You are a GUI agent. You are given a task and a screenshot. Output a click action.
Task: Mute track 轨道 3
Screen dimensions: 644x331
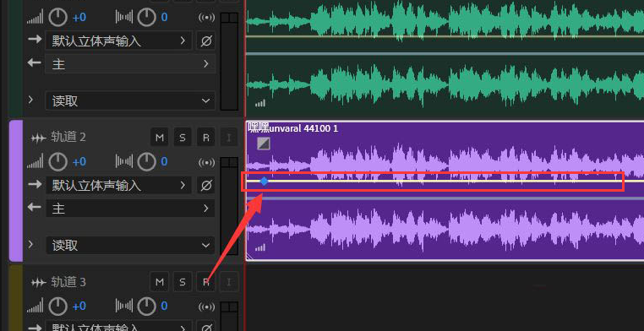(160, 282)
